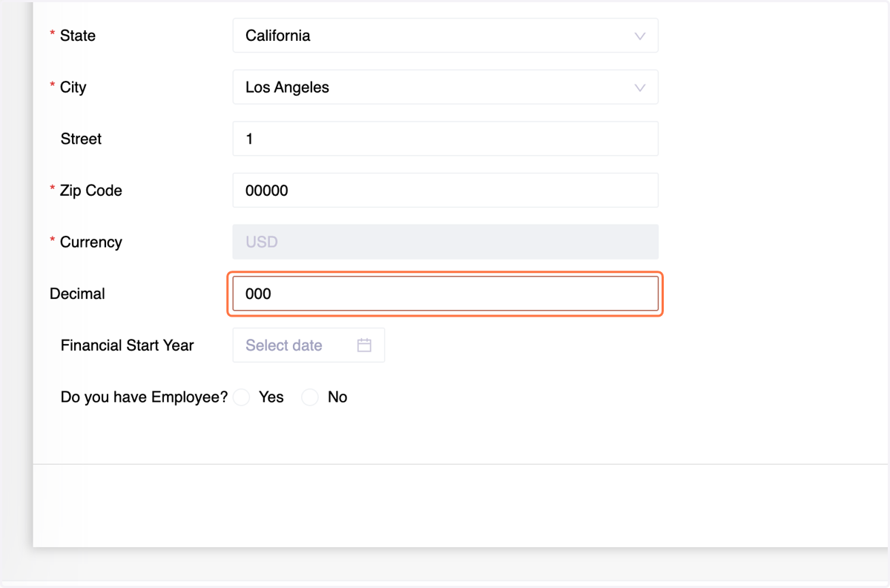Open the State dropdown showing California
Viewport: 890px width, 588px height.
(x=445, y=36)
